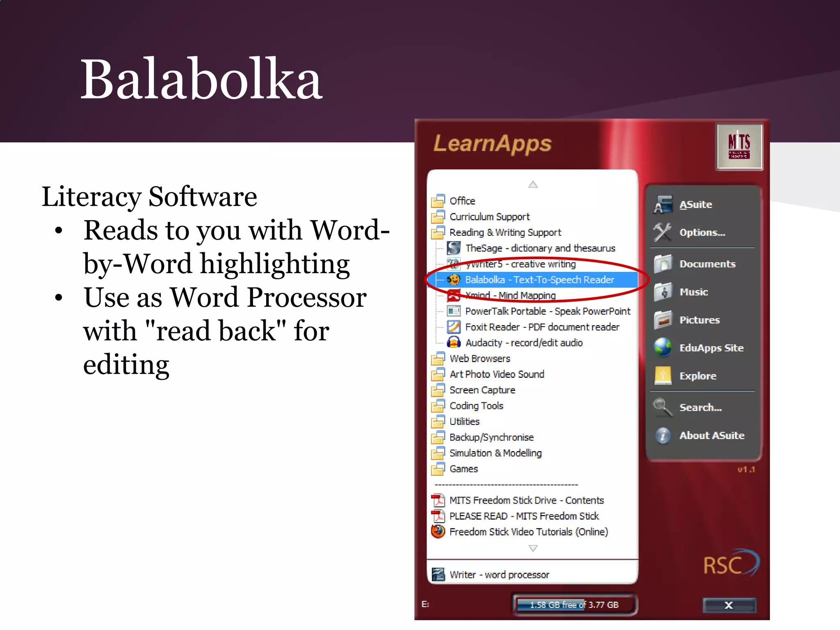Open Freedom Stick Video Tutorials Firefox icon
The height and width of the screenshot is (630, 840).
438,532
